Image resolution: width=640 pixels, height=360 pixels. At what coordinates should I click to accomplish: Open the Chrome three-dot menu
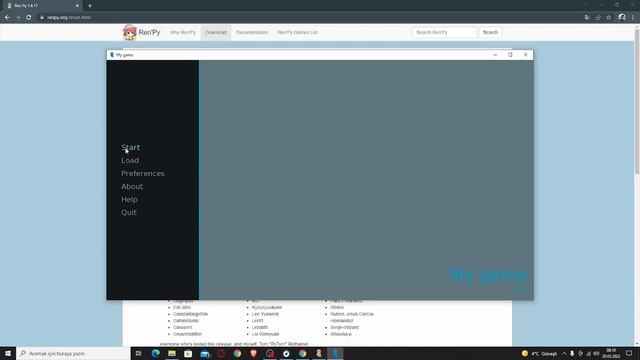(x=633, y=18)
